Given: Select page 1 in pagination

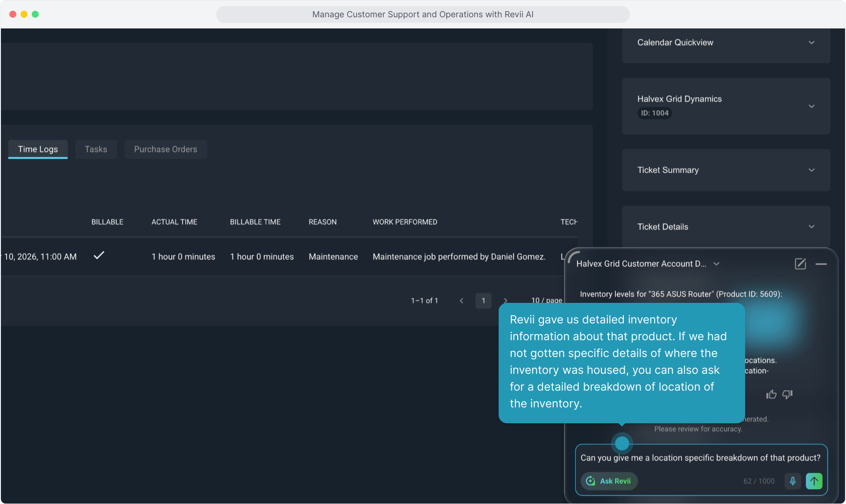Looking at the screenshot, I should [x=483, y=301].
